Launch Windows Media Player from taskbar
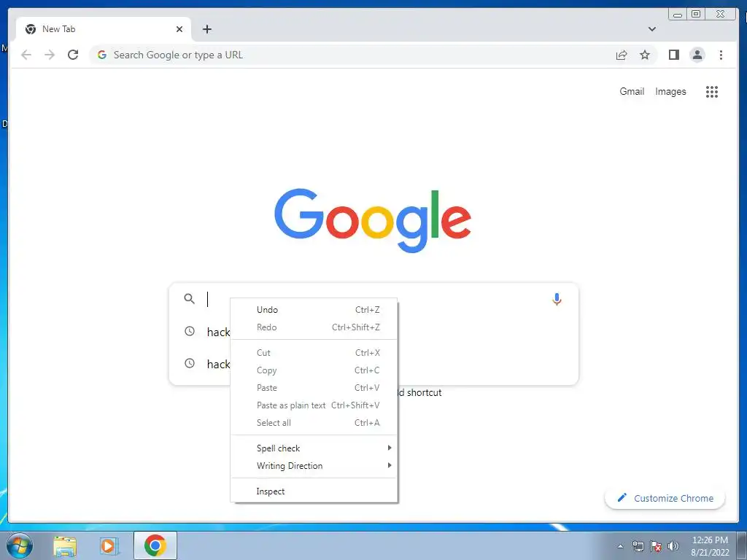Viewport: 747px width, 560px height. [x=109, y=546]
